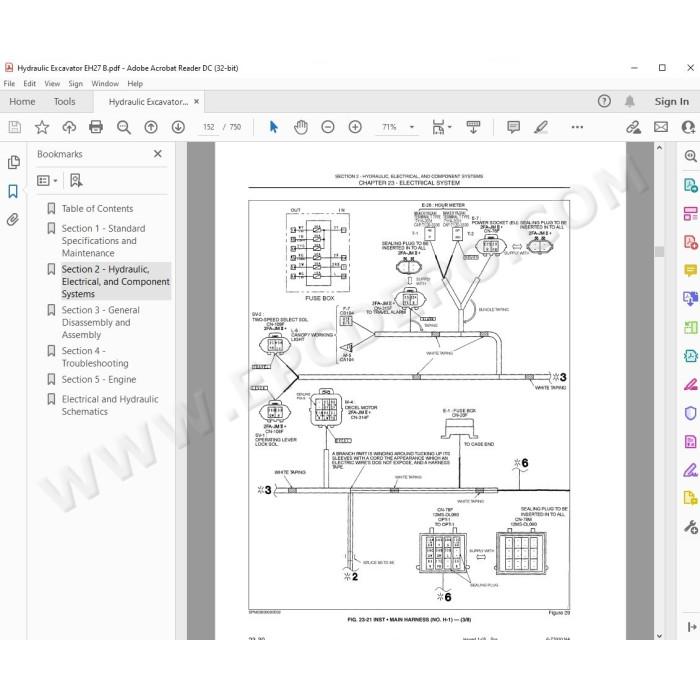
Task: Click the vertical scrollbar thumb
Action: 659,252
